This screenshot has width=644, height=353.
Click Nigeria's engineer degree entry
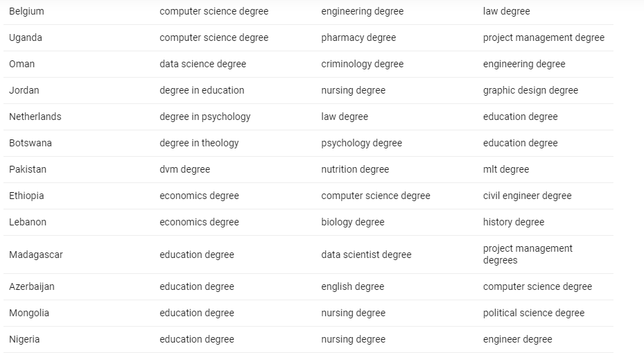coord(518,339)
